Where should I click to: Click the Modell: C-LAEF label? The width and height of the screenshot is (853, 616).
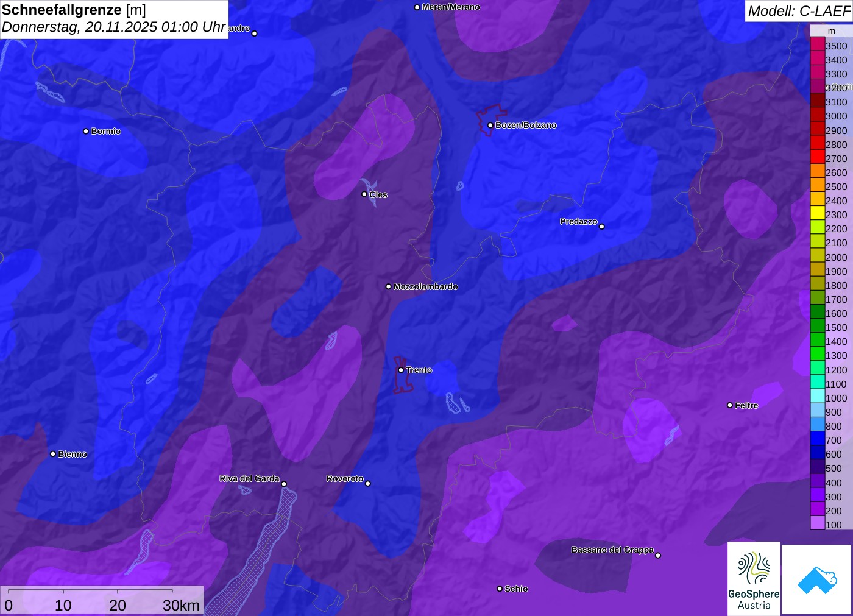799,11
